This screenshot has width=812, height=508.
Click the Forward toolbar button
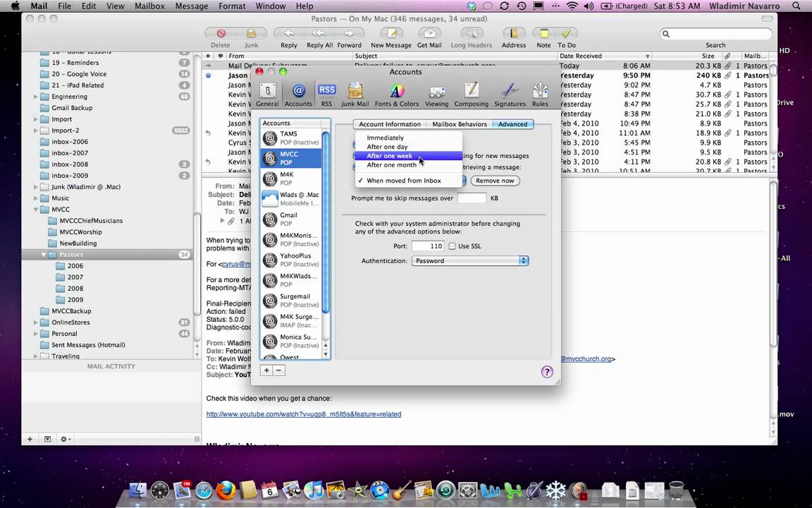tap(349, 33)
